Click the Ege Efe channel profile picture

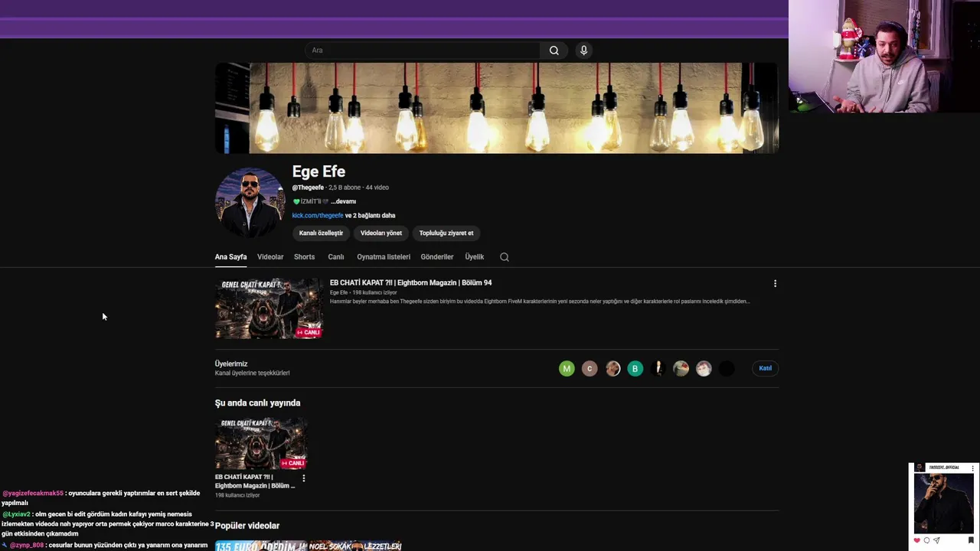pyautogui.click(x=250, y=203)
